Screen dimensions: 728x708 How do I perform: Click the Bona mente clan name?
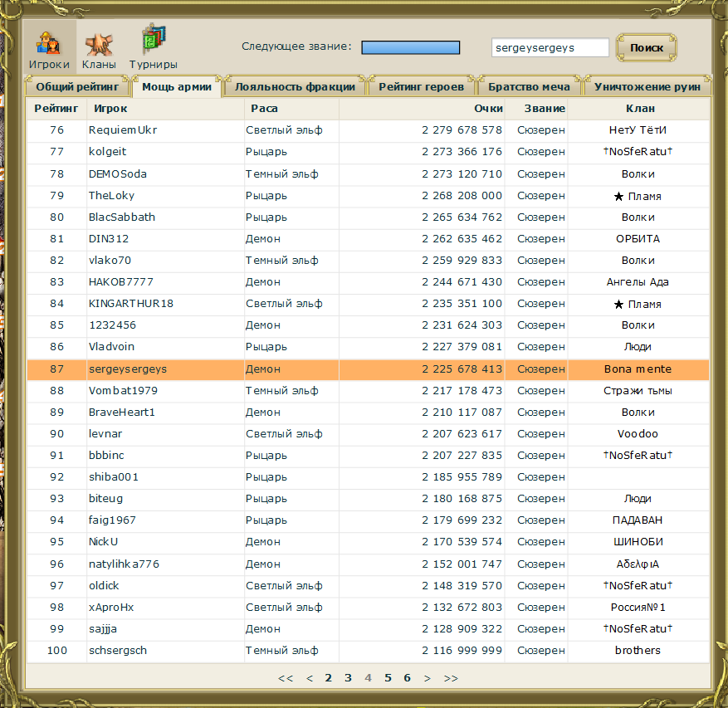coord(638,369)
